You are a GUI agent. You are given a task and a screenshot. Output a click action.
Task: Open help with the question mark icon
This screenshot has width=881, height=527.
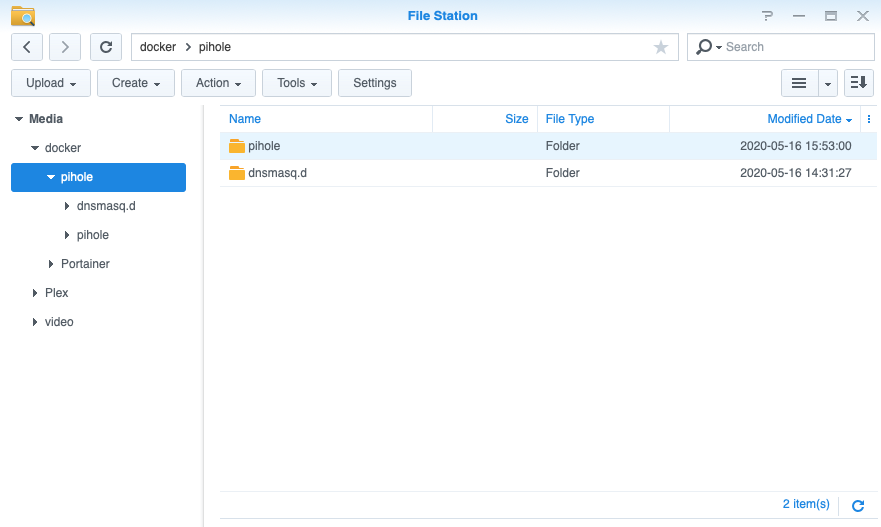(x=768, y=16)
